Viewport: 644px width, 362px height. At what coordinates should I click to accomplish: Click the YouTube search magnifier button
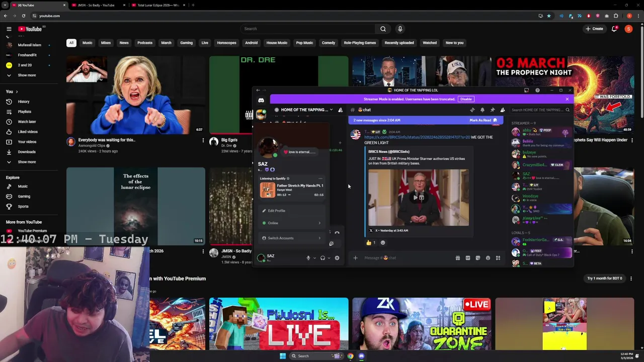(383, 29)
